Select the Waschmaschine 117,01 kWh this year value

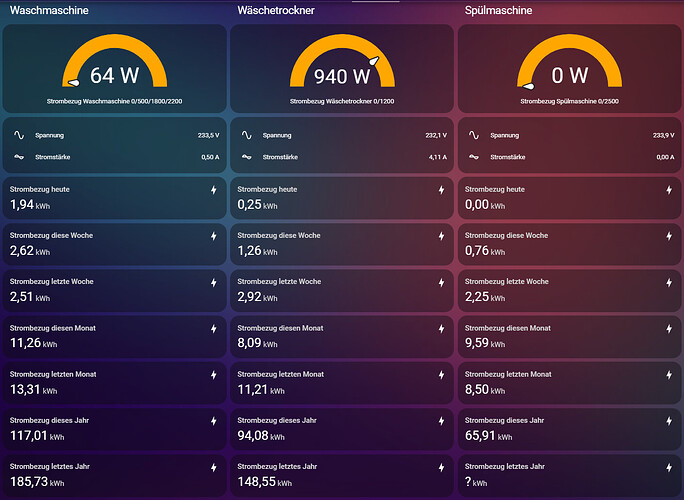[37, 436]
